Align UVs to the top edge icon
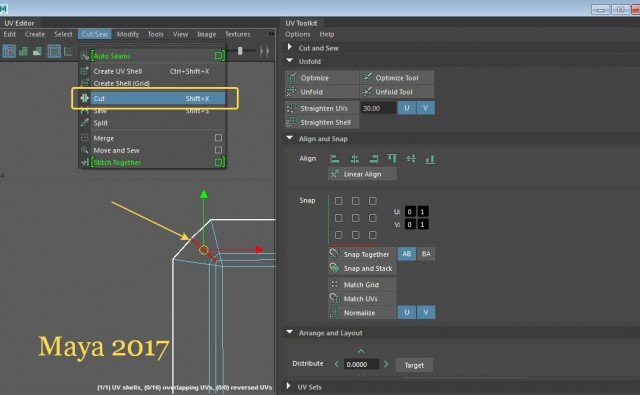The width and height of the screenshot is (640, 395). tap(392, 159)
